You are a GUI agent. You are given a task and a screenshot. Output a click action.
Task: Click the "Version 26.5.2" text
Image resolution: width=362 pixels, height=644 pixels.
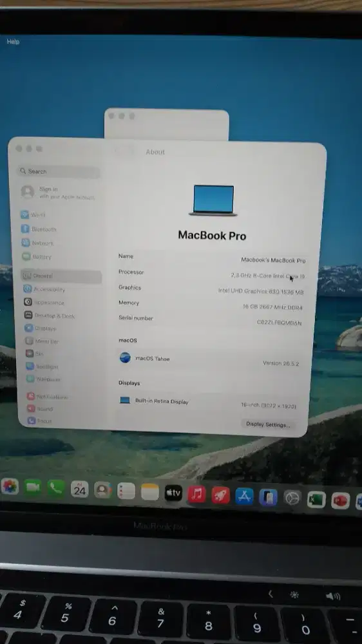281,363
